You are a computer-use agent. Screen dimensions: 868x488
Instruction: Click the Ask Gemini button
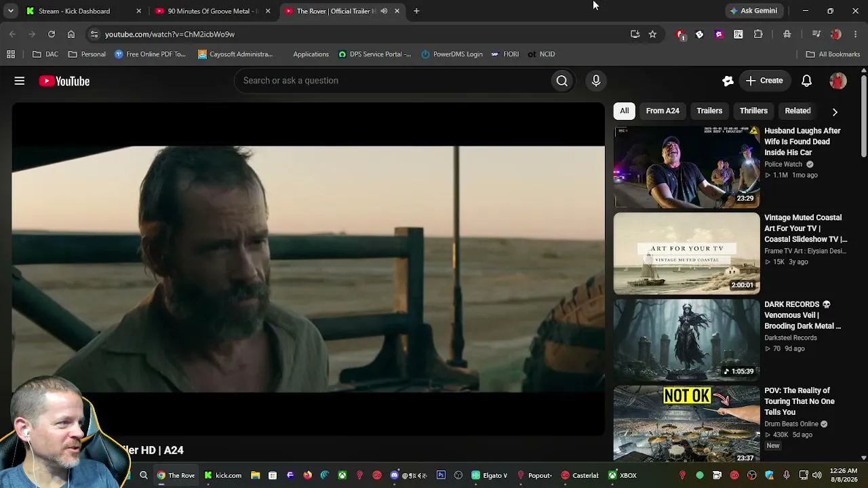[x=753, y=11]
